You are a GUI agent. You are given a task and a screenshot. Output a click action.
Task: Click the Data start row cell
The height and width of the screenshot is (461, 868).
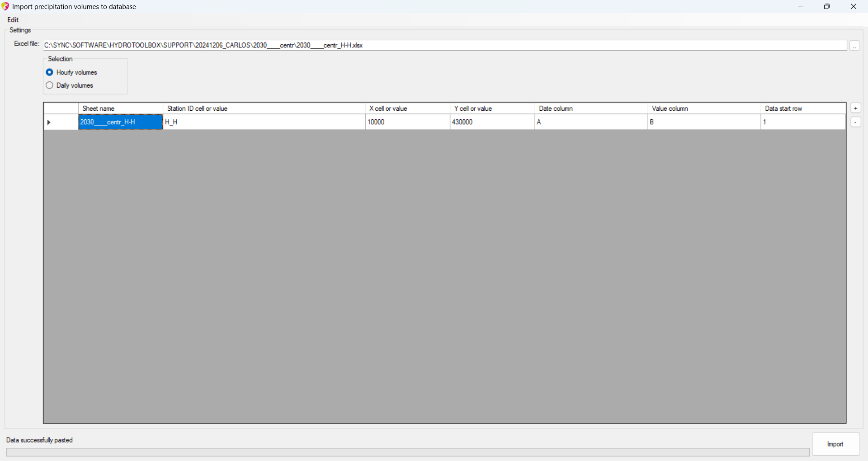(x=803, y=122)
